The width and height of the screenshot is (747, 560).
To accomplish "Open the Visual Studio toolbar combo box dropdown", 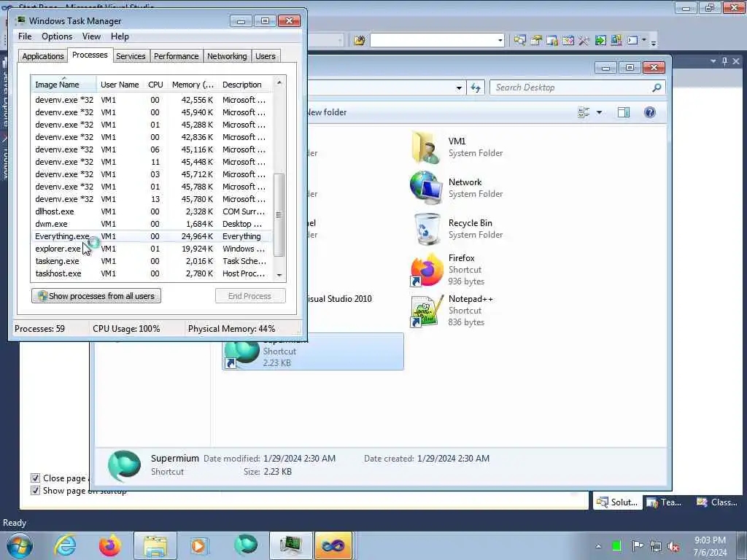I will click(500, 41).
